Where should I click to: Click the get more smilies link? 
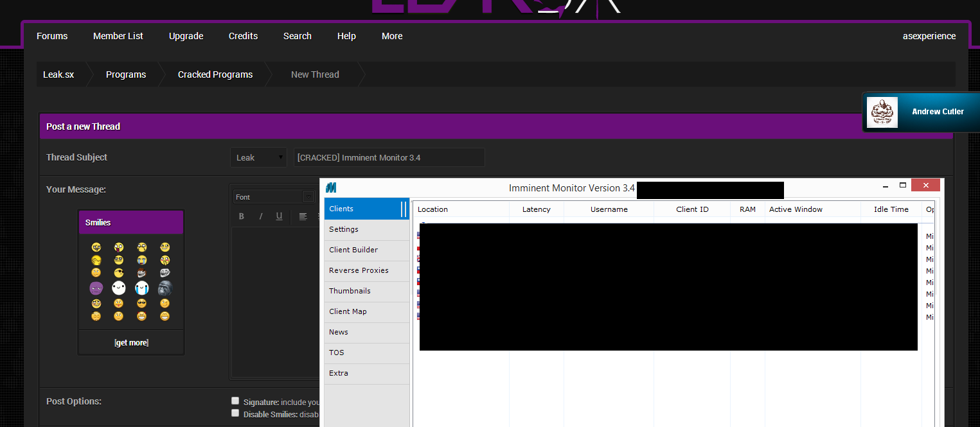pyautogui.click(x=131, y=343)
